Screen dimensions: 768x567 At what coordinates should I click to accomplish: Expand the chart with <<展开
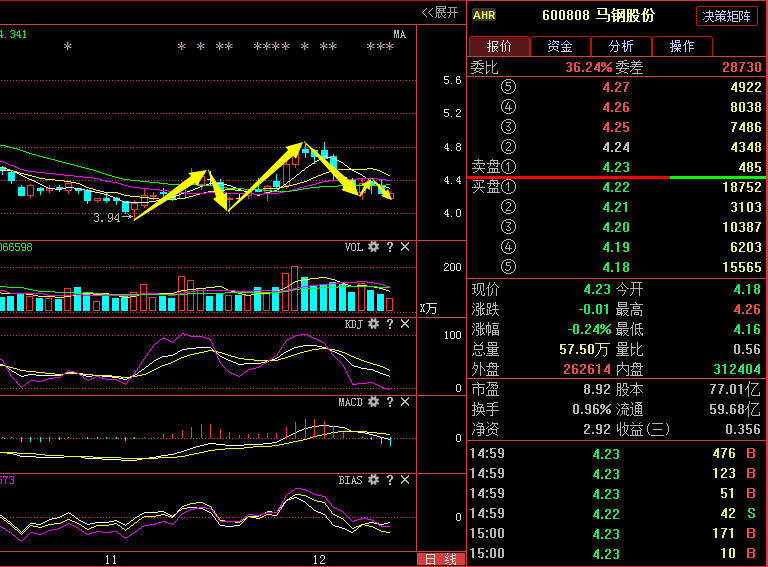point(439,12)
